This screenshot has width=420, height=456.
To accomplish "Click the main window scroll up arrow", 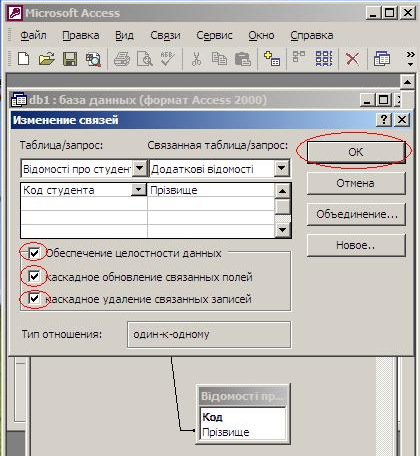I will click(x=407, y=82).
